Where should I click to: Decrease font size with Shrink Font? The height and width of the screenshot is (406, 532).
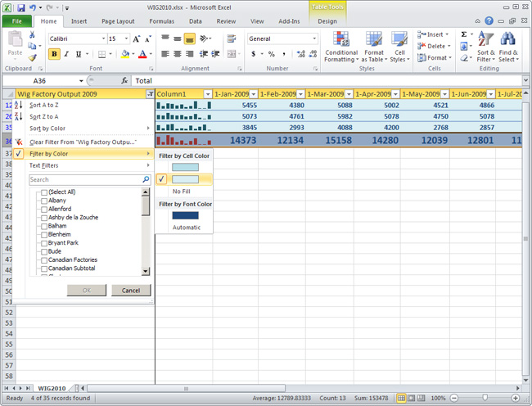click(x=148, y=39)
